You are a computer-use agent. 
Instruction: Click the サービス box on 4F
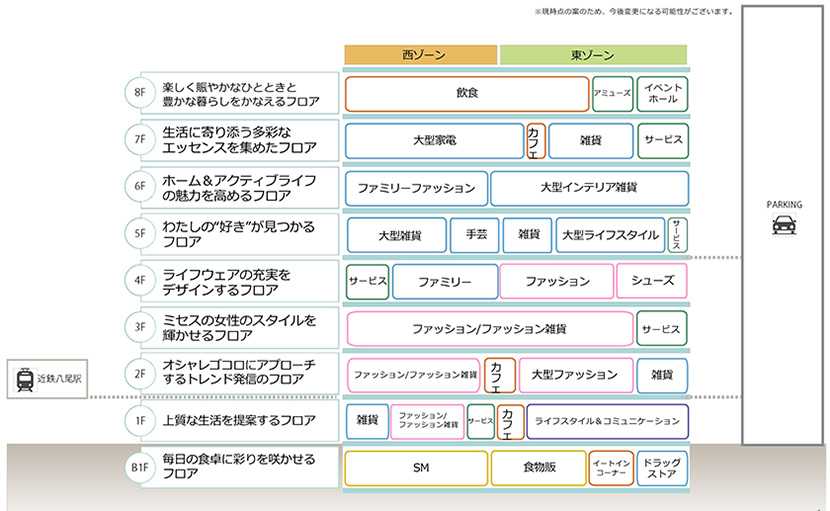pos(367,282)
